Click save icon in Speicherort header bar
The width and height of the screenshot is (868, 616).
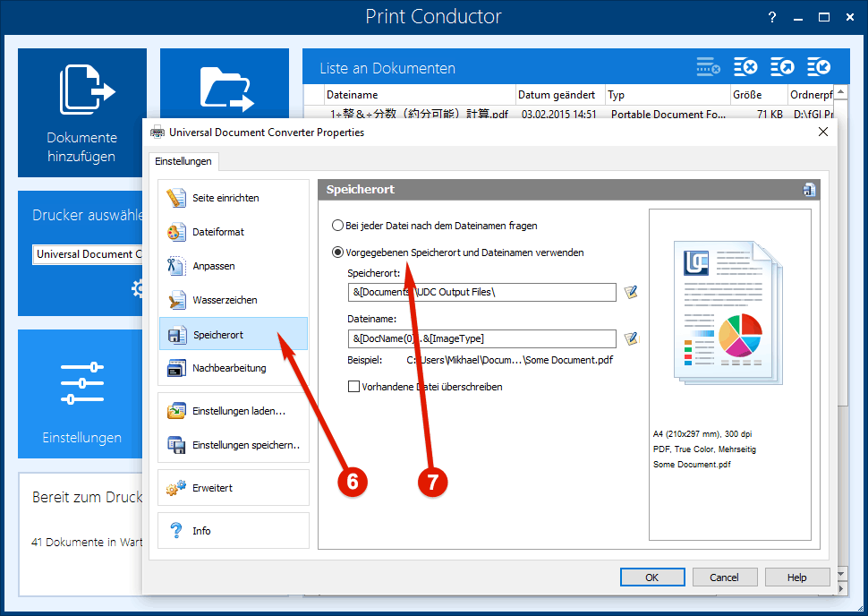809,190
